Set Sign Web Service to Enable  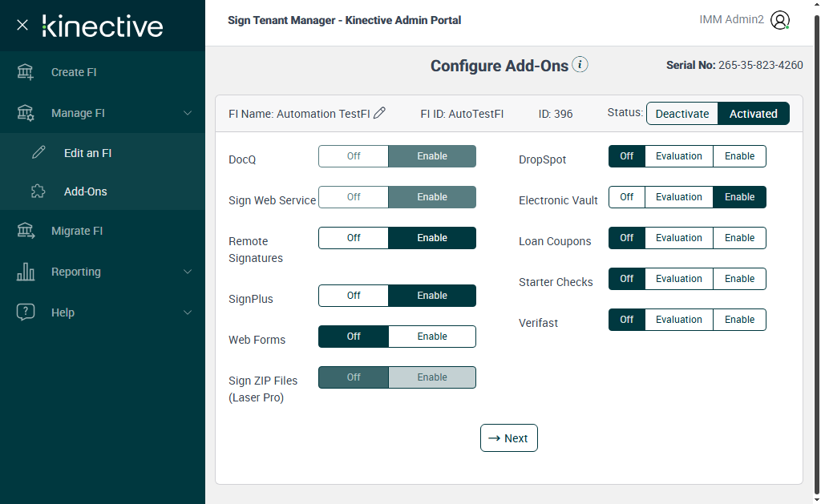click(432, 197)
